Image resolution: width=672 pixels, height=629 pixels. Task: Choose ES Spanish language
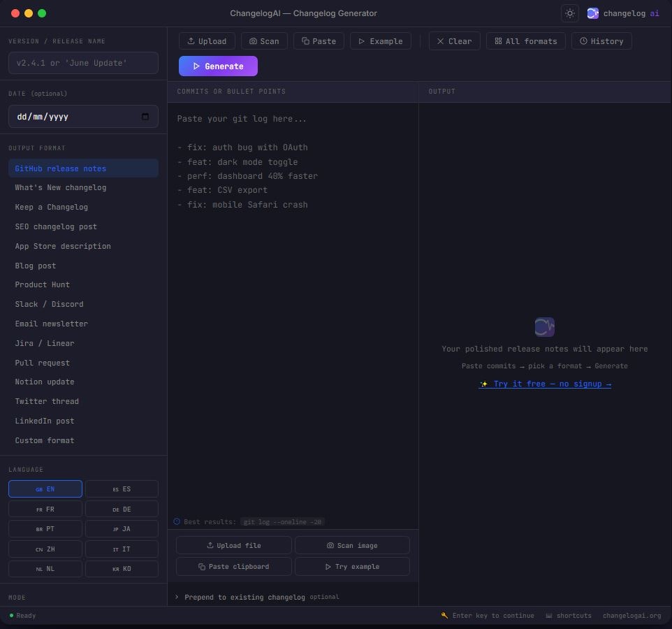coord(122,489)
